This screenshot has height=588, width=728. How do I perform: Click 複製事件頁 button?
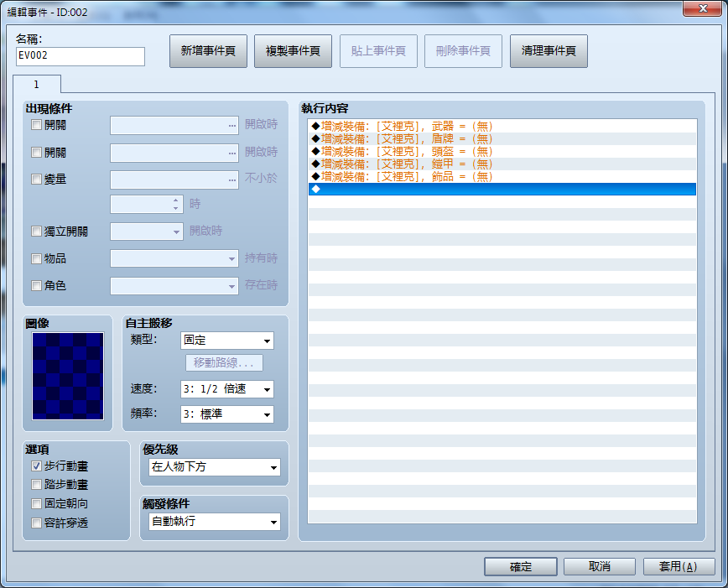pos(293,51)
